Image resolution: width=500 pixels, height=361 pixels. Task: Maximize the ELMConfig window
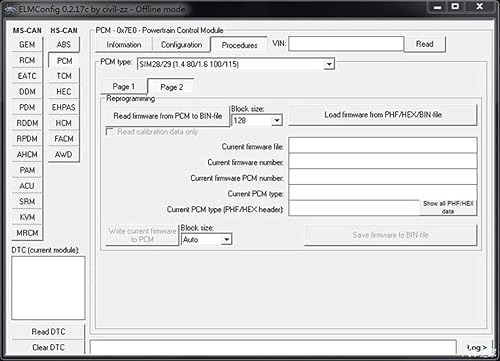point(455,7)
